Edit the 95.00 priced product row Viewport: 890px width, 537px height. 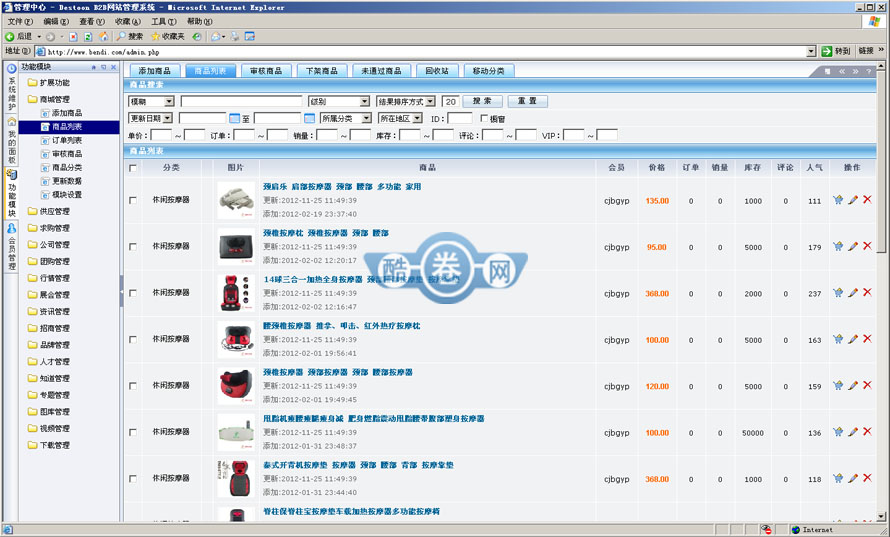point(853,246)
